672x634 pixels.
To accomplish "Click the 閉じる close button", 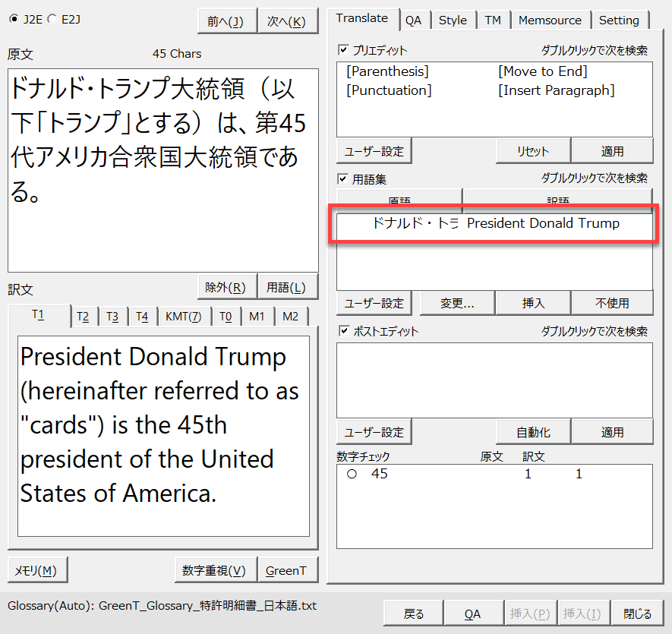I will [x=637, y=613].
